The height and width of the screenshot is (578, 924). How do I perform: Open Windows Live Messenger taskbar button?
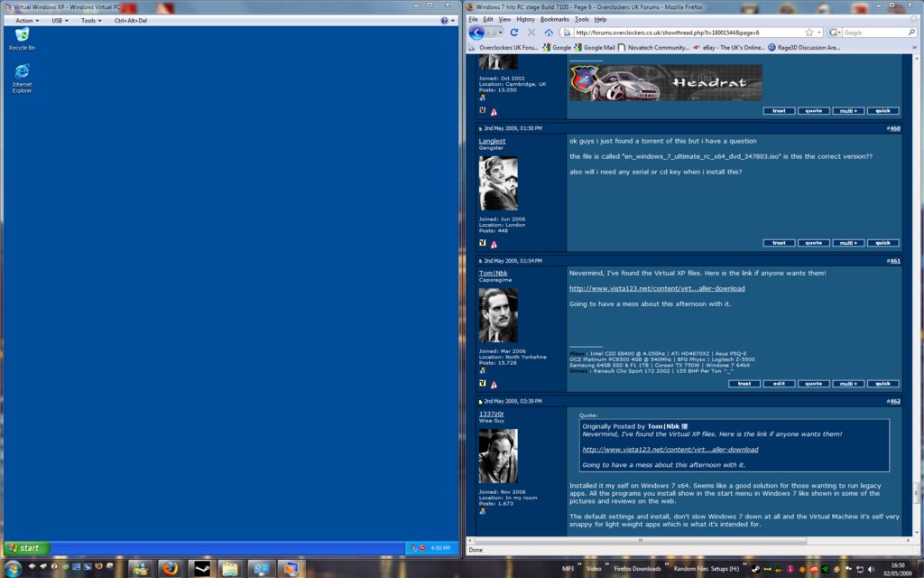click(140, 569)
